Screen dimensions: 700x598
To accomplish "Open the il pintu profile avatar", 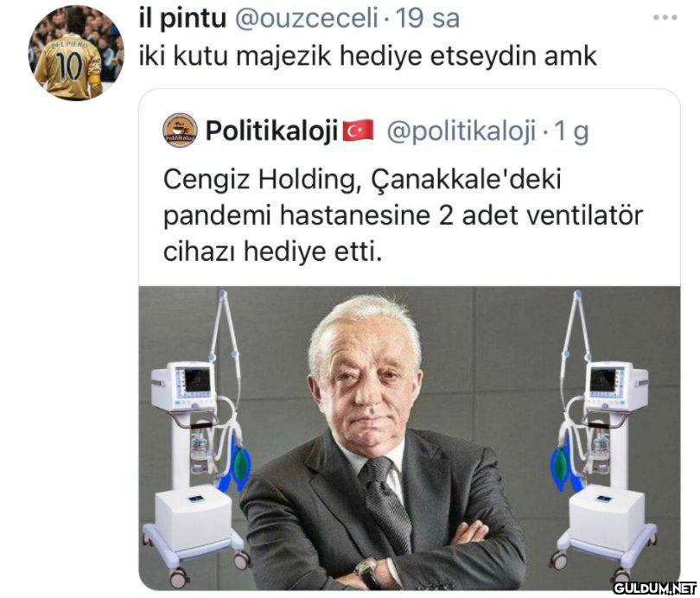I will [x=76, y=52].
